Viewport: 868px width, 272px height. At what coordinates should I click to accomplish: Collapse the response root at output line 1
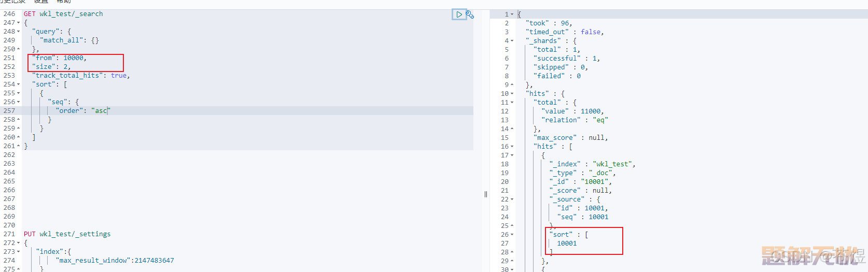[x=512, y=15]
